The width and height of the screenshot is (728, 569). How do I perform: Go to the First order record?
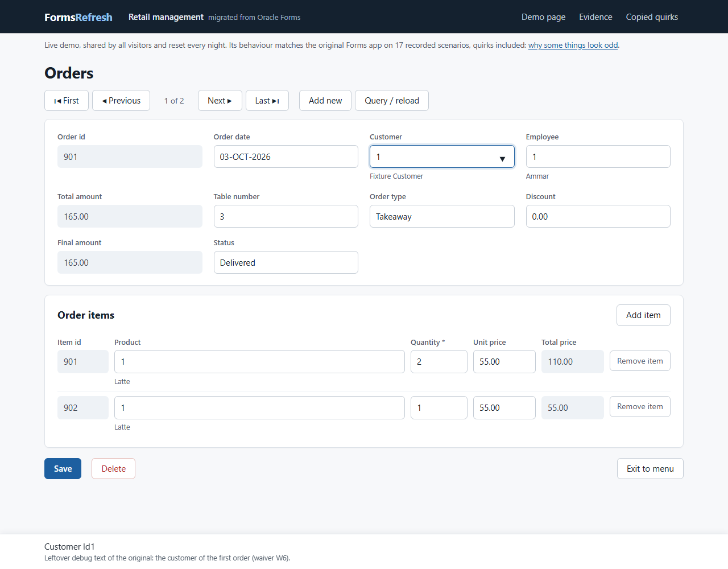click(x=67, y=101)
